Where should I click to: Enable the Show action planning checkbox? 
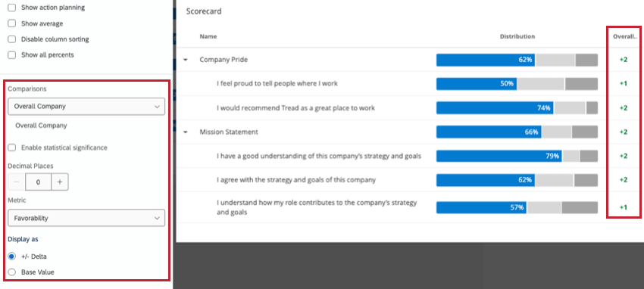pos(12,8)
